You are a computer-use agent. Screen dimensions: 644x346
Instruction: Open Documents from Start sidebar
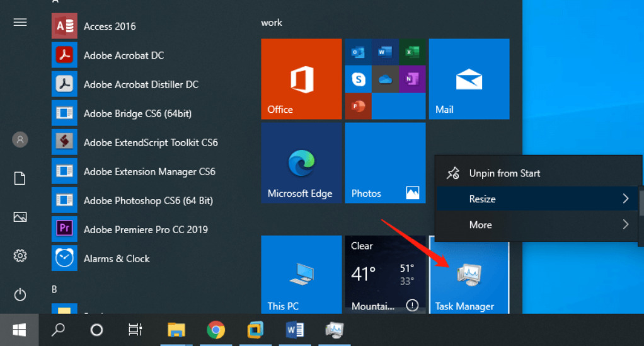click(x=20, y=178)
